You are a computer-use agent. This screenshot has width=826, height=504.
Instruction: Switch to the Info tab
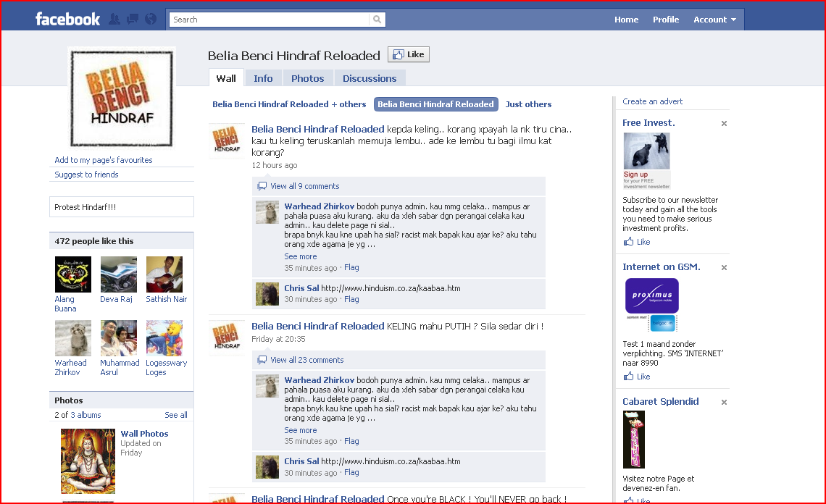coord(264,78)
